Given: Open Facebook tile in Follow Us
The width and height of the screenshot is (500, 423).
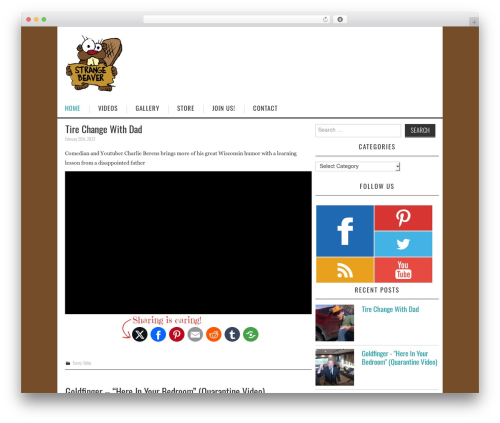Looking at the screenshot, I should pyautogui.click(x=345, y=231).
